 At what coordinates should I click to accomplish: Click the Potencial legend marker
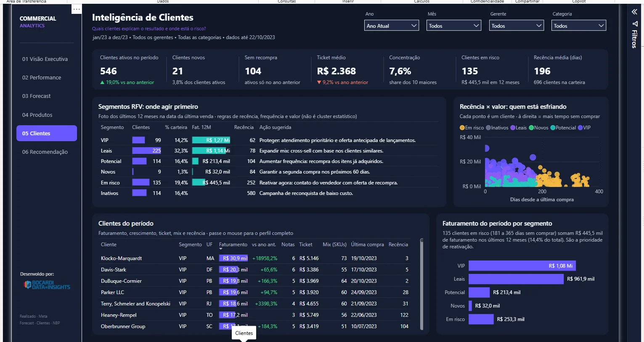click(x=553, y=128)
